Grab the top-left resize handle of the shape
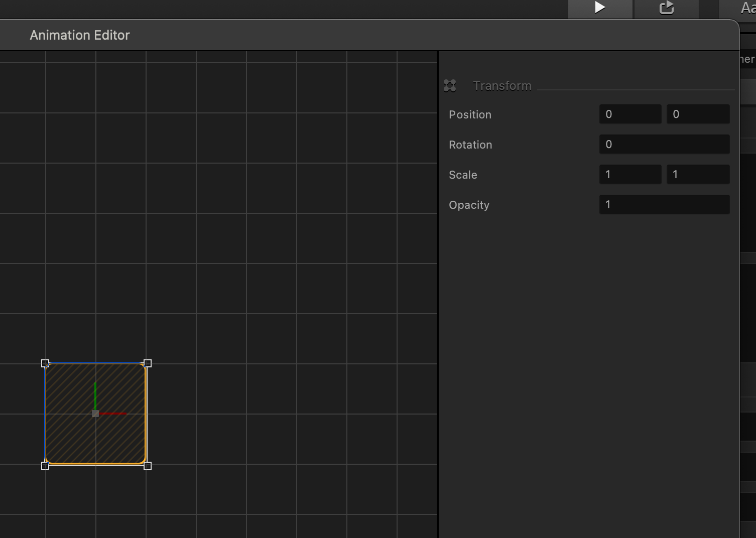The image size is (756, 538). pyautogui.click(x=45, y=363)
